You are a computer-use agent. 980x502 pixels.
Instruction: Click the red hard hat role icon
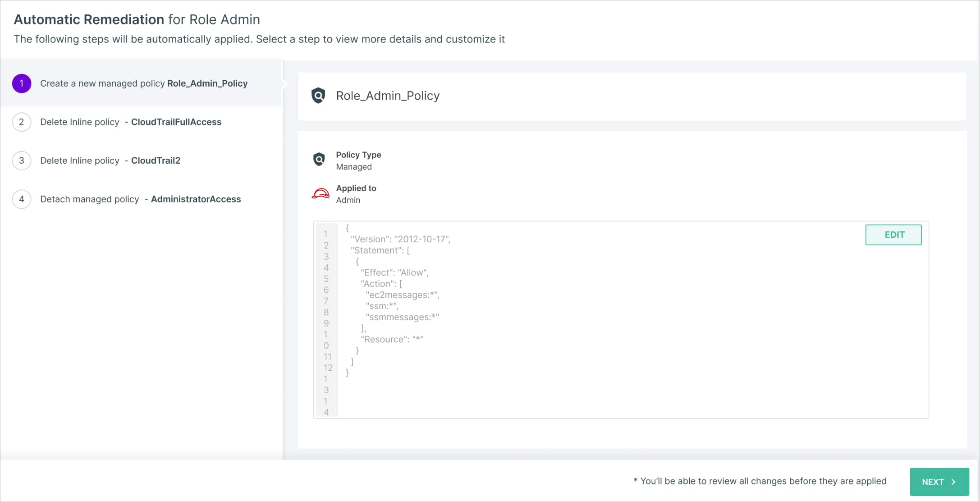pos(321,193)
